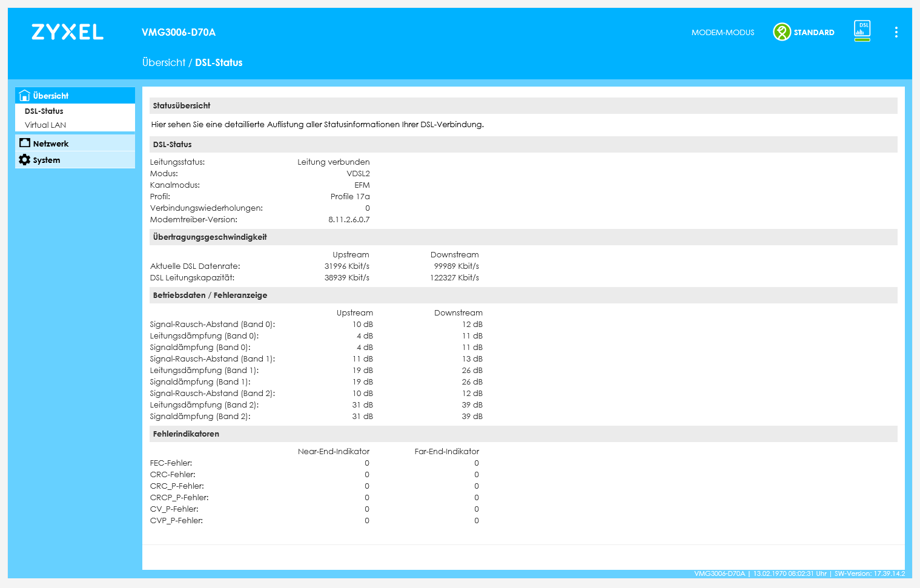Click the Zyxel logo

point(67,32)
